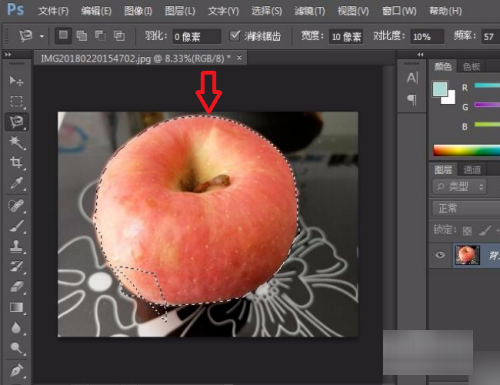Toggle lock image pixels brush icon
500x385 pixels.
click(485, 230)
